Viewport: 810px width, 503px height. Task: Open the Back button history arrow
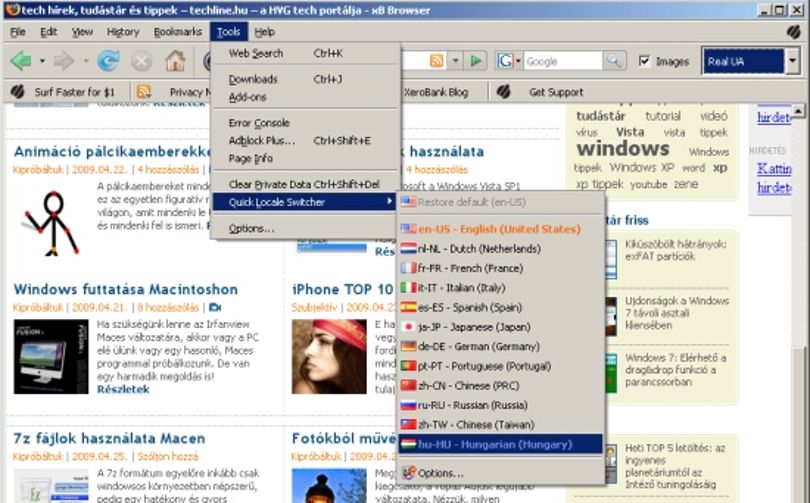tap(42, 61)
